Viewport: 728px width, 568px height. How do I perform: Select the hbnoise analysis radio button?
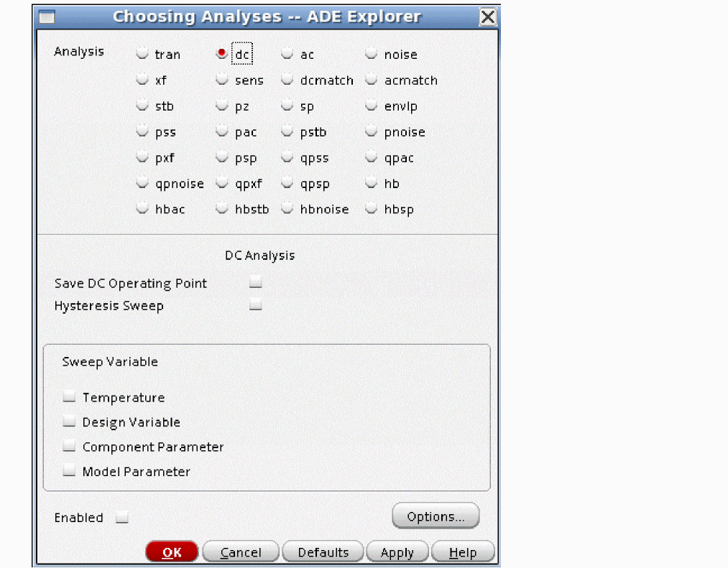coord(287,209)
